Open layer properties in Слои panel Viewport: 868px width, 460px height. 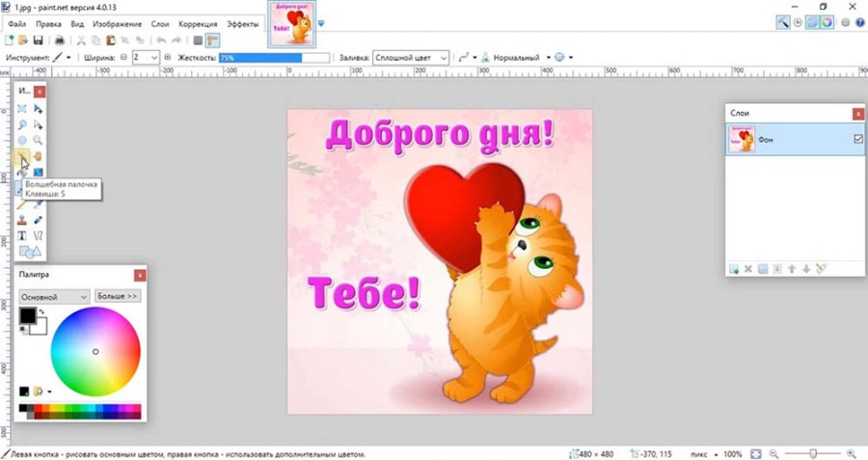(821, 269)
